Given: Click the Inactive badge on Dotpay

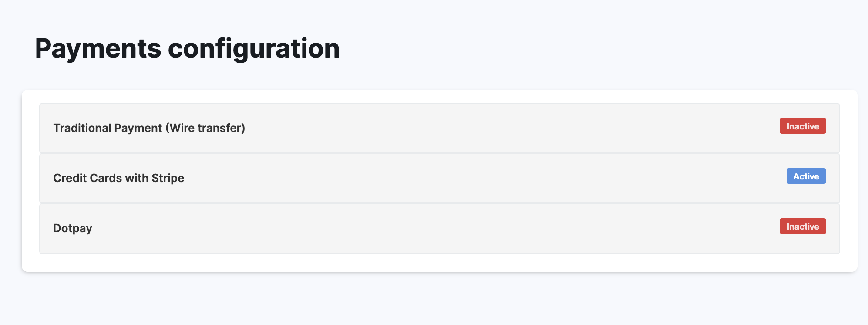Looking at the screenshot, I should pos(802,227).
